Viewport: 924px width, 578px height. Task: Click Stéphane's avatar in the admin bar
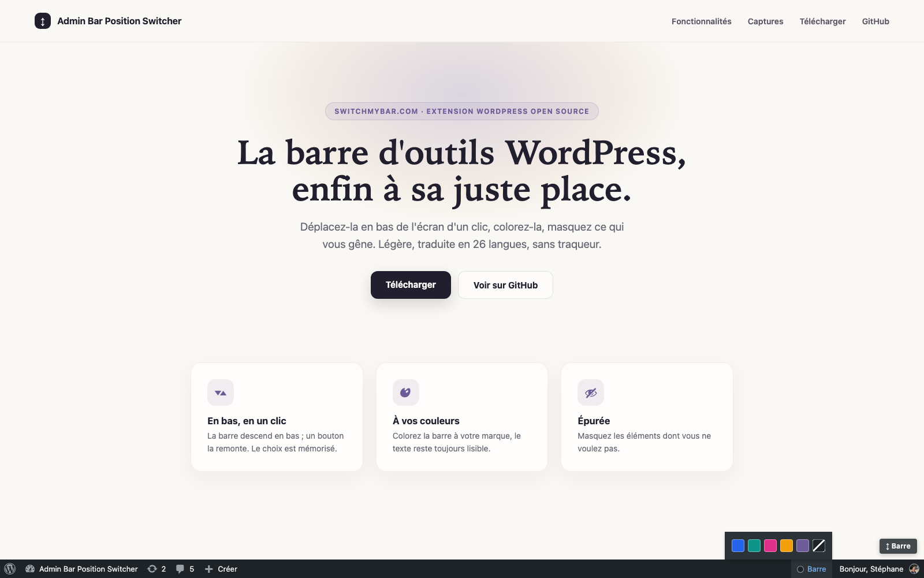[x=914, y=569]
